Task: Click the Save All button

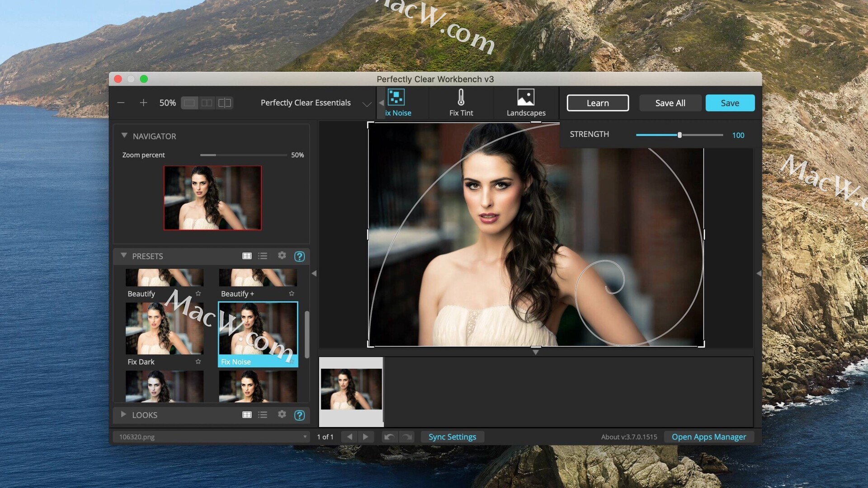Action: (x=670, y=103)
